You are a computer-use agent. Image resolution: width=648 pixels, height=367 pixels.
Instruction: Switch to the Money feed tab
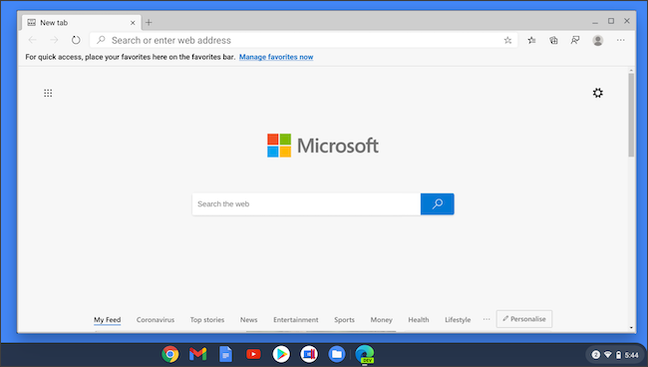click(381, 319)
